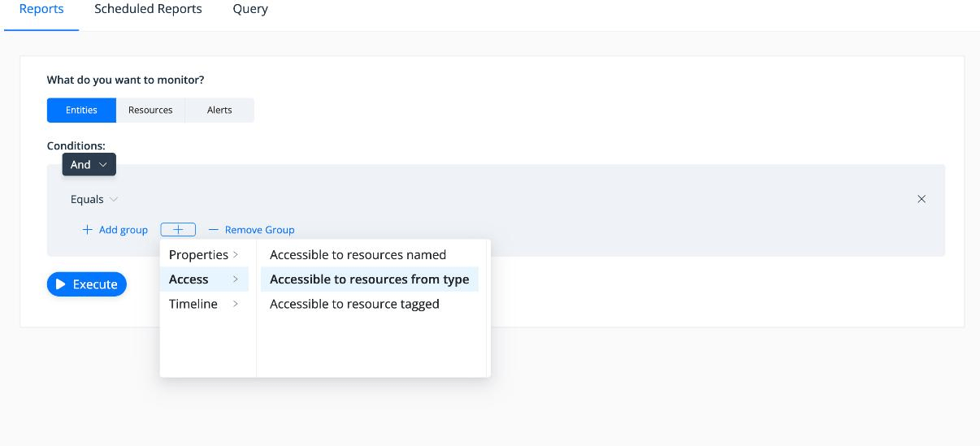Image resolution: width=980 pixels, height=446 pixels.
Task: Remove condition with the X icon
Action: (x=921, y=199)
